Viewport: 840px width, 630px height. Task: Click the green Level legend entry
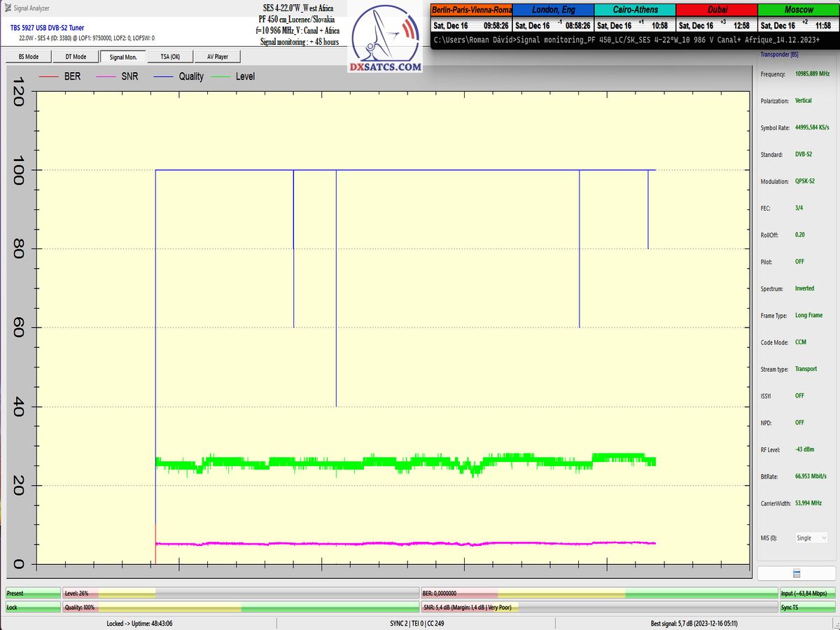pos(235,76)
